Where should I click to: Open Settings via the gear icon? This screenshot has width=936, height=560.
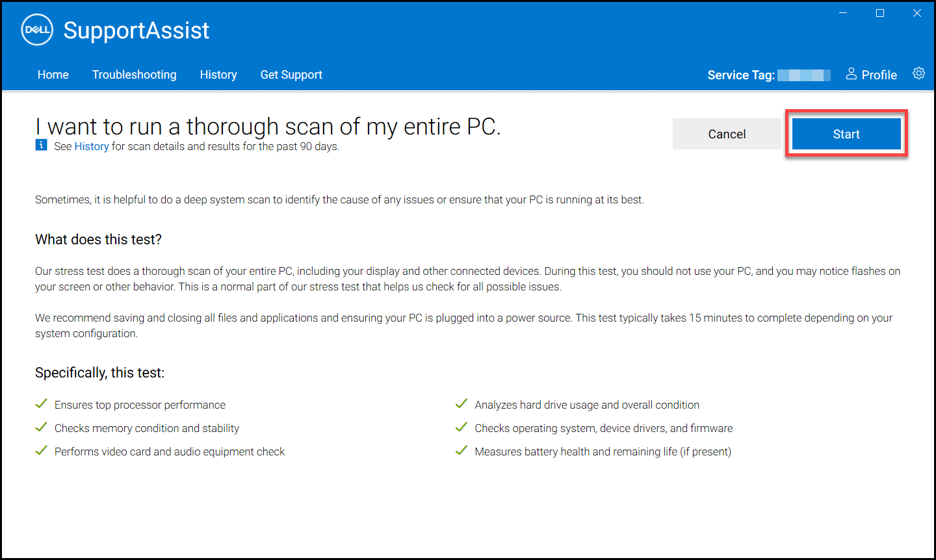pos(918,73)
